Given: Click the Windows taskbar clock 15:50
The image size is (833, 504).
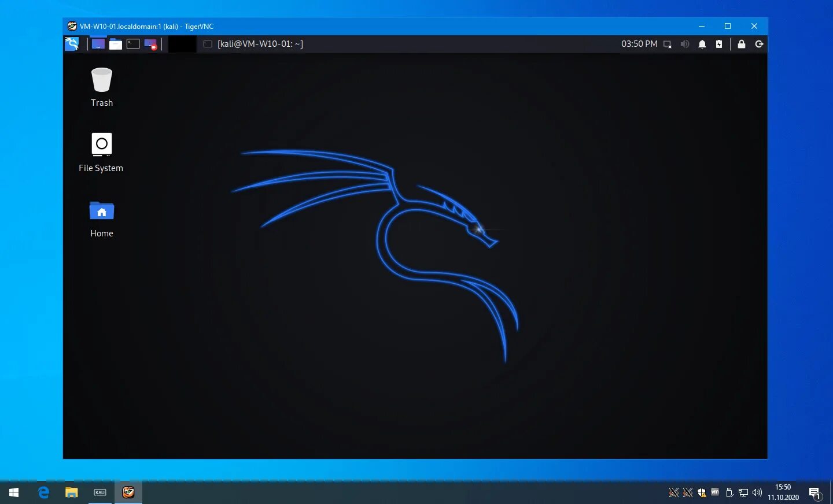Looking at the screenshot, I should click(x=783, y=492).
